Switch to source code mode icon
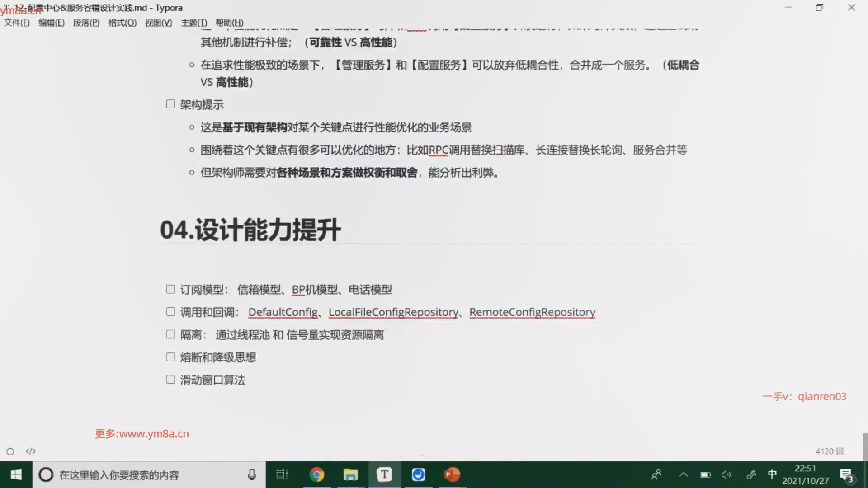868x488 pixels. click(30, 451)
